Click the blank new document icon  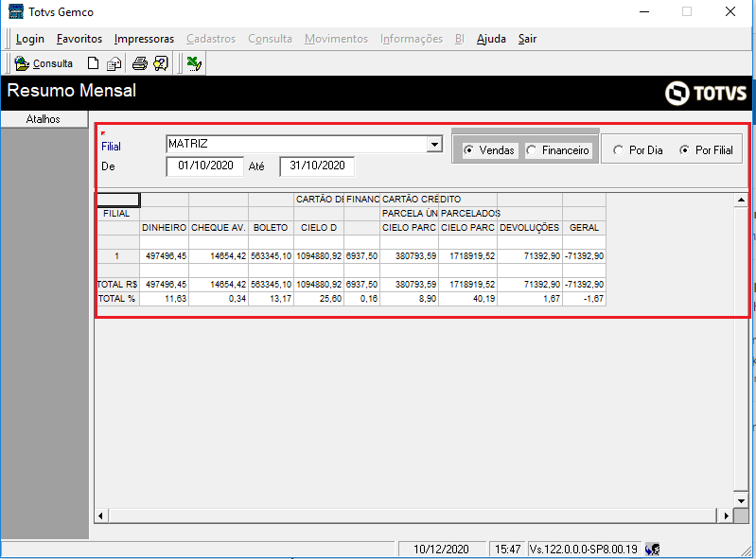click(x=93, y=63)
